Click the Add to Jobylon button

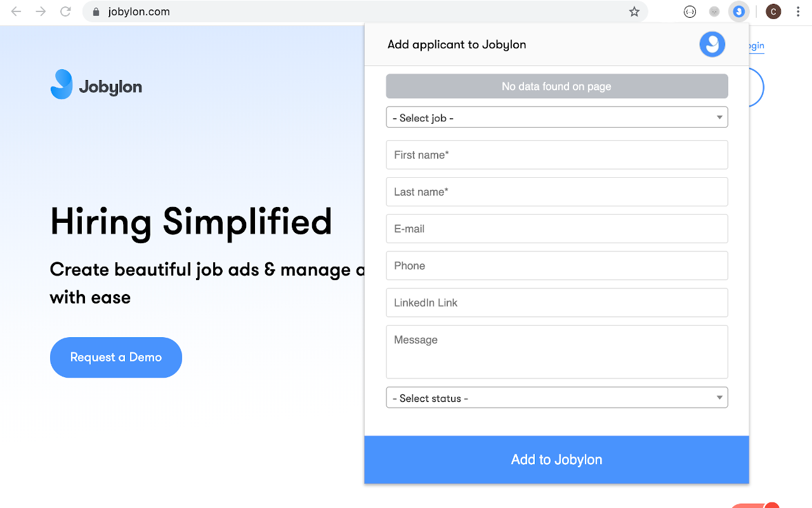click(556, 459)
